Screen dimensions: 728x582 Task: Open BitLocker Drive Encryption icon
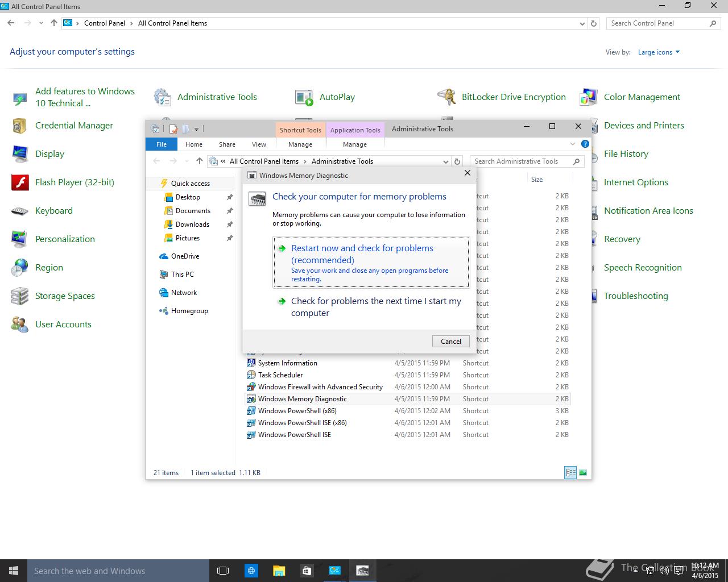click(446, 97)
